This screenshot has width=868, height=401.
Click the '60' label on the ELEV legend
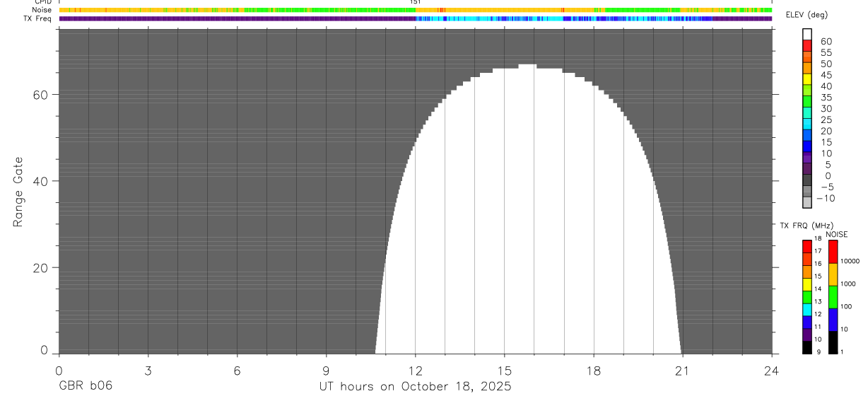pos(826,42)
